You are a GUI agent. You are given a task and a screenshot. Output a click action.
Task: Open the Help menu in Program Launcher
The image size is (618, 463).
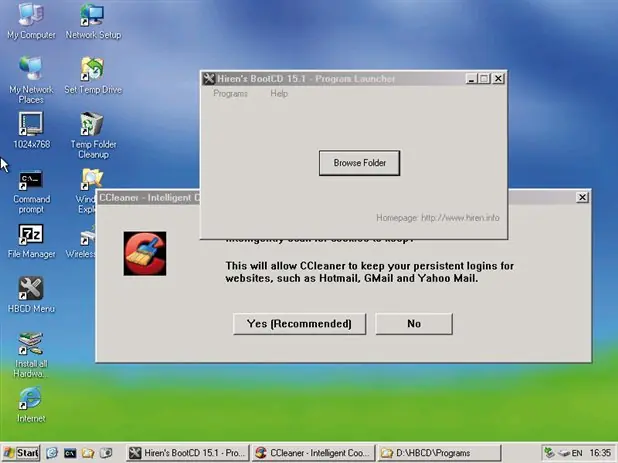(279, 94)
